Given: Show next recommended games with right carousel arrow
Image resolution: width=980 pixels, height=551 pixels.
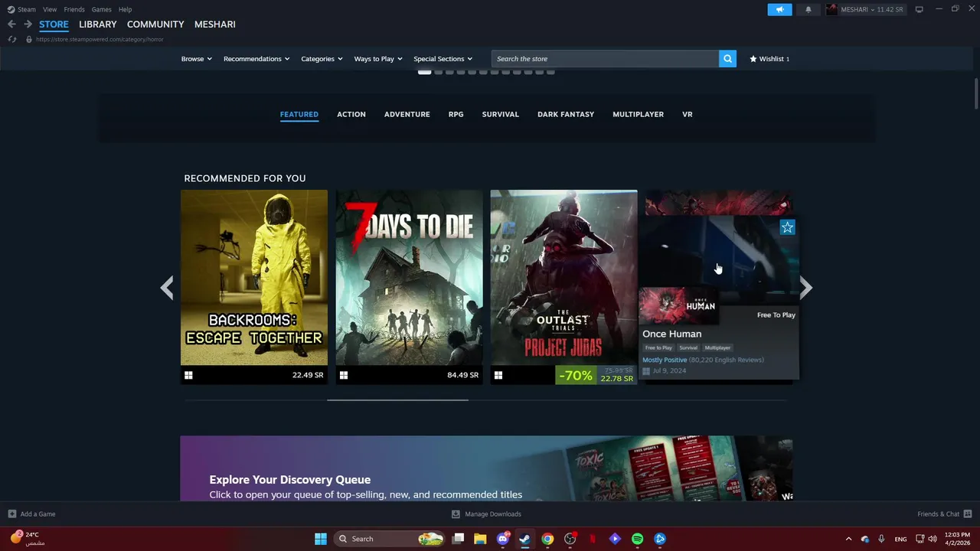Looking at the screenshot, I should coord(805,288).
